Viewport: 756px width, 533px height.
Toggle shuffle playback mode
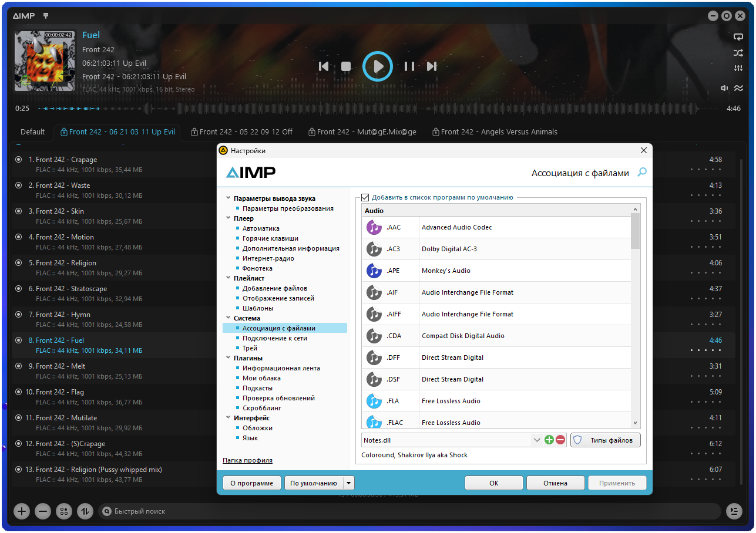click(738, 53)
